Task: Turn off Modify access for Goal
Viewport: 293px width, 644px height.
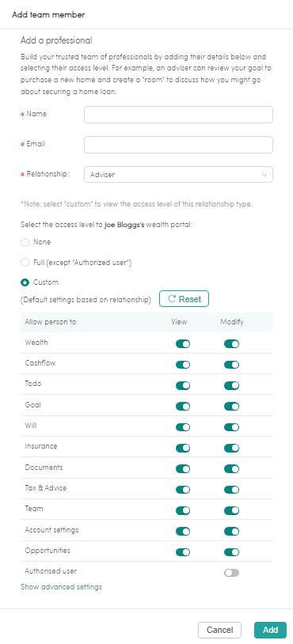Action: click(x=232, y=406)
